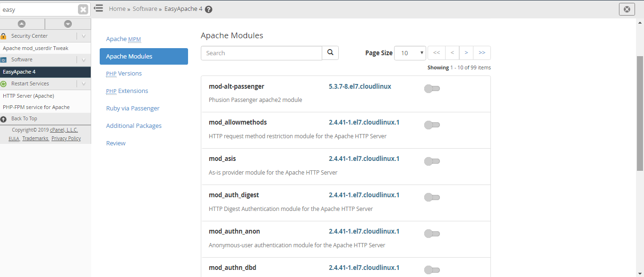
Task: Click the Back To Top link
Action: [x=24, y=119]
